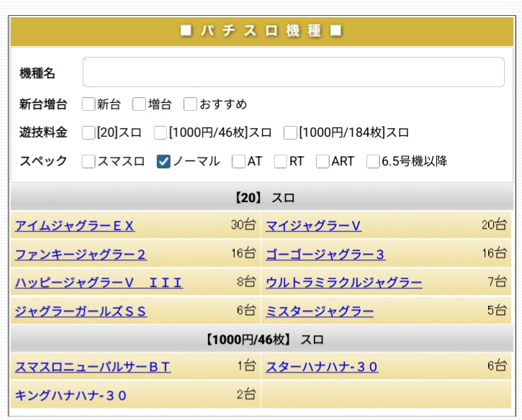The width and height of the screenshot is (522, 420).
Task: Click the 6台 count for スターハナハナ-30
Action: click(x=498, y=366)
